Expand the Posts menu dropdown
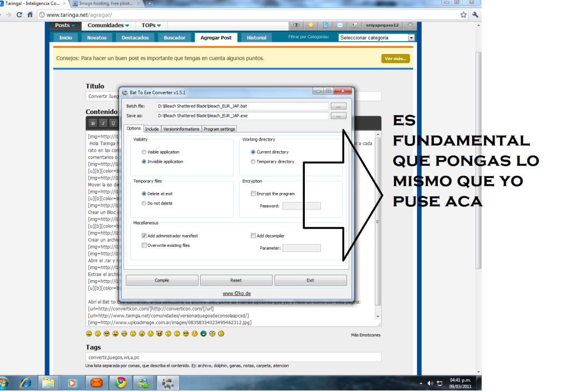The height and width of the screenshot is (392, 569). click(x=65, y=26)
